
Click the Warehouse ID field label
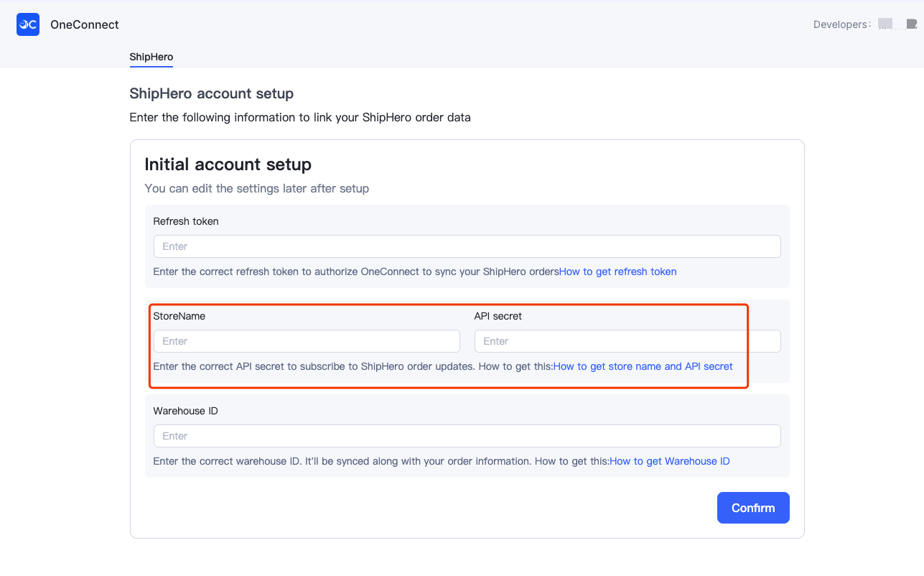186,411
